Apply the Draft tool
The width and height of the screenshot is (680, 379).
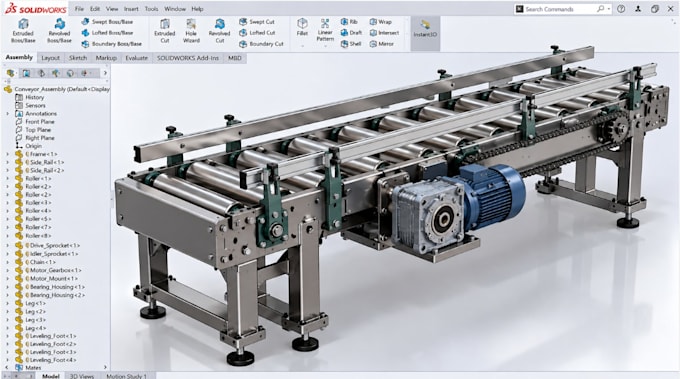click(x=351, y=33)
